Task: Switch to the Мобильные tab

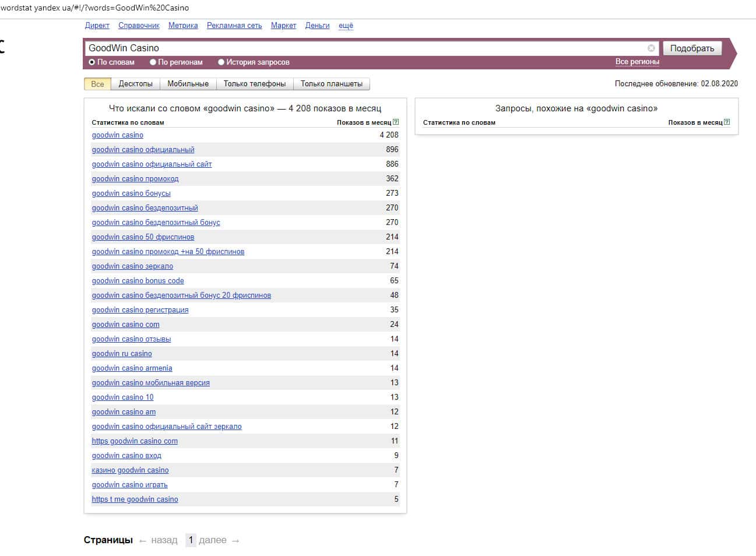Action: coord(188,84)
